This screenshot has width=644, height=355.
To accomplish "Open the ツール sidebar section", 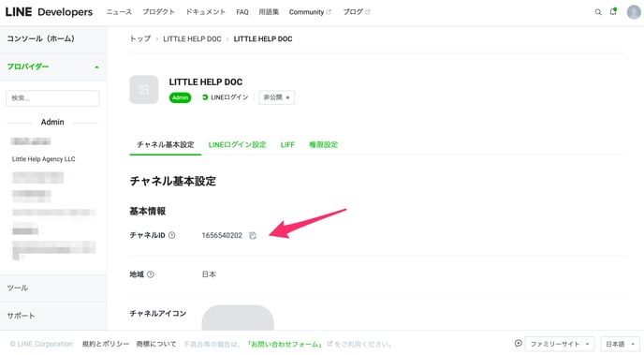I will pos(53,288).
